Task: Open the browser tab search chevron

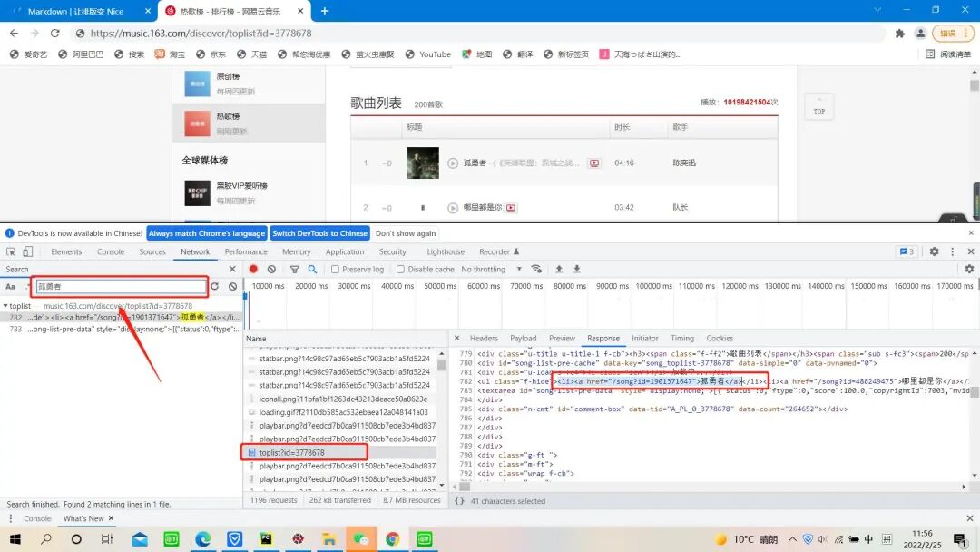Action: [877, 10]
